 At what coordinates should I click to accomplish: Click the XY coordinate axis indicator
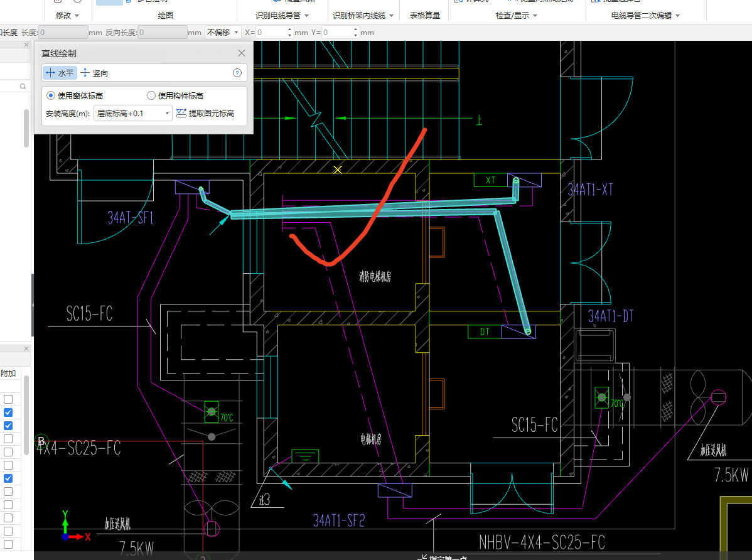pos(74,526)
